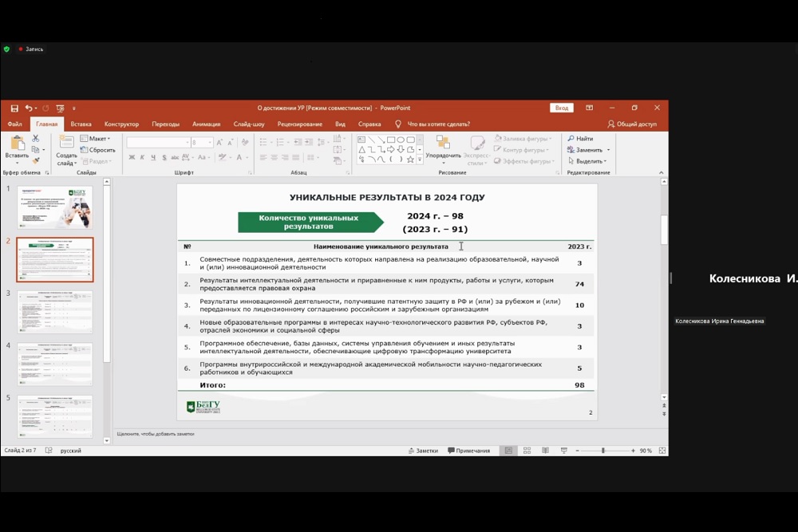Save the presentation with the floppy disk icon
This screenshot has width=798, height=532.
click(14, 108)
